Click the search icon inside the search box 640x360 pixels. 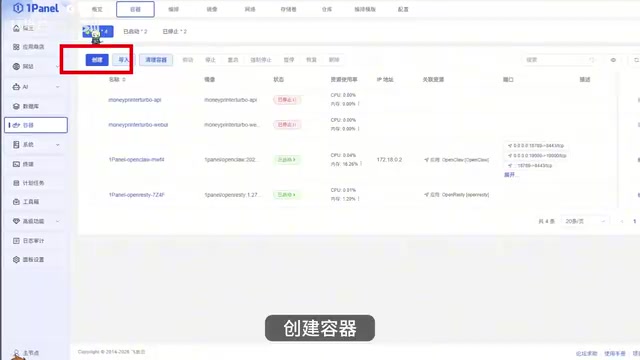591,60
